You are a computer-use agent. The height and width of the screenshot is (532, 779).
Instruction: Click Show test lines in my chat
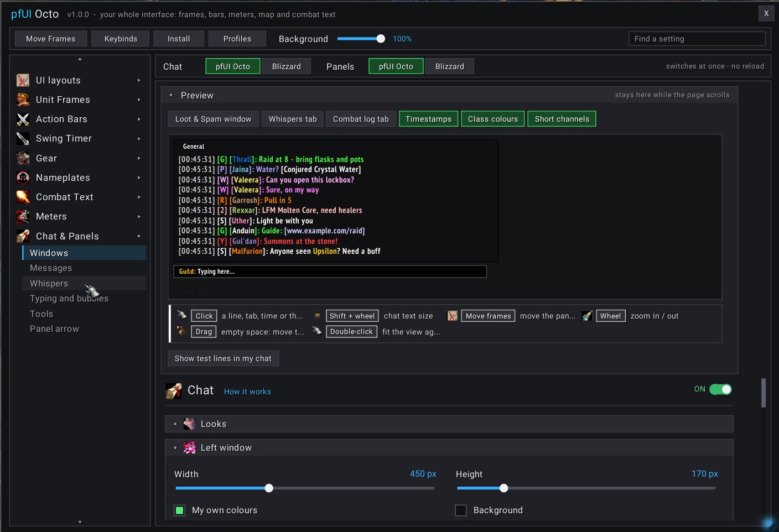[x=224, y=358]
